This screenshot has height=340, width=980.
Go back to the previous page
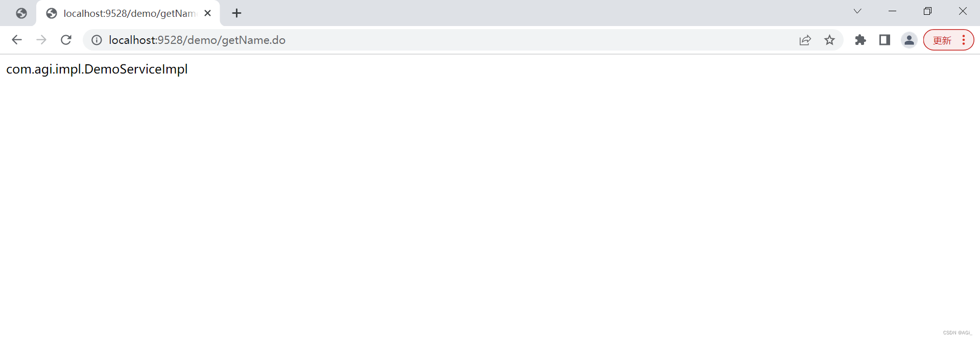pyautogui.click(x=17, y=40)
